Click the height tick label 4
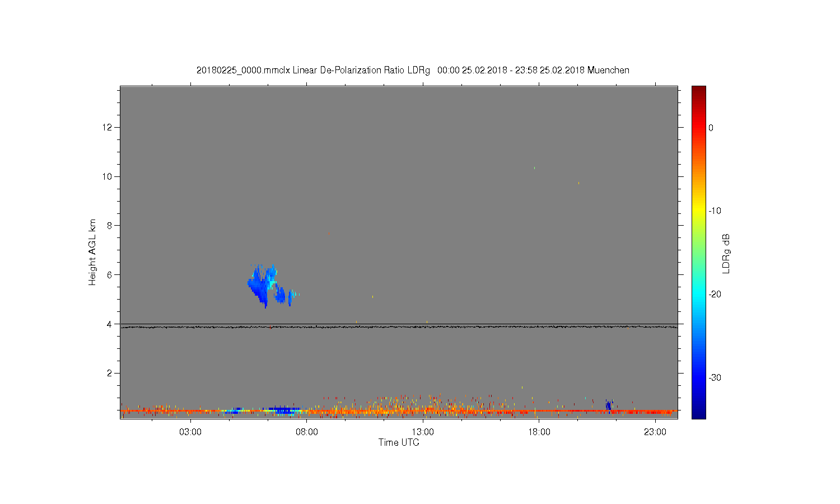The width and height of the screenshot is (840, 504). pos(110,324)
